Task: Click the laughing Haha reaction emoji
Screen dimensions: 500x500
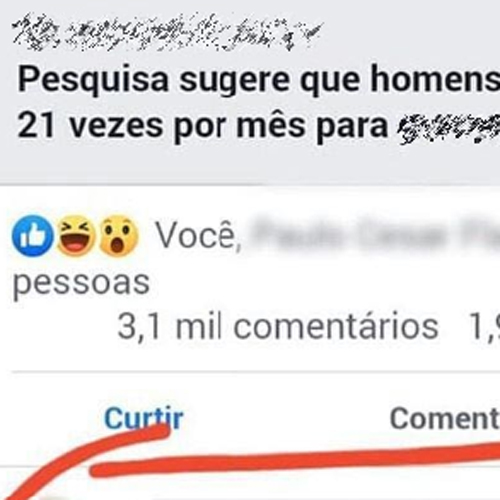Action: [x=76, y=236]
